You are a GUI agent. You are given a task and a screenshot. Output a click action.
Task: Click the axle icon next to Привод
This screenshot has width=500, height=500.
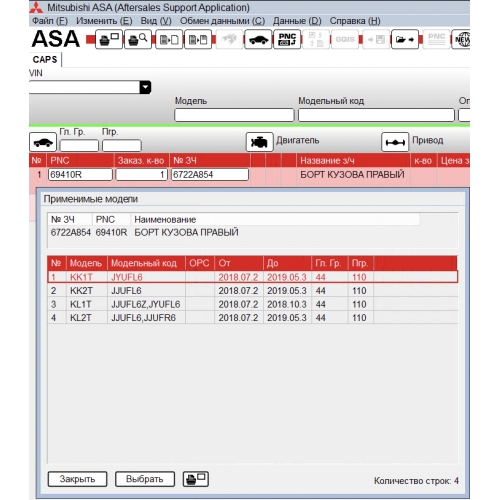coord(395,142)
